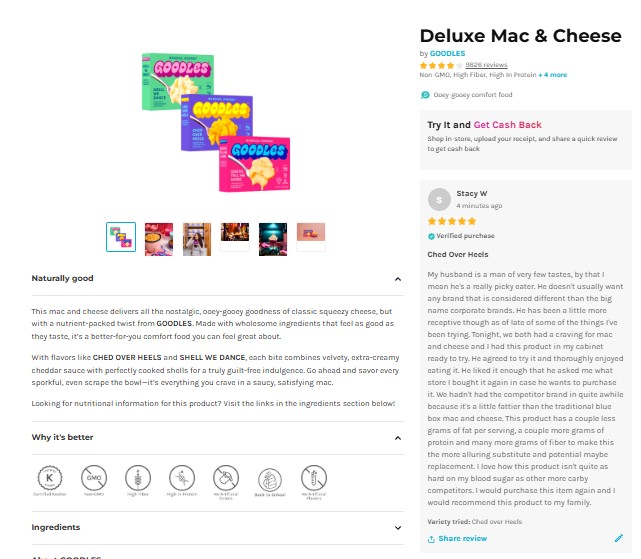
Task: Select the first product boxes thumbnail
Action: pyautogui.click(x=121, y=236)
